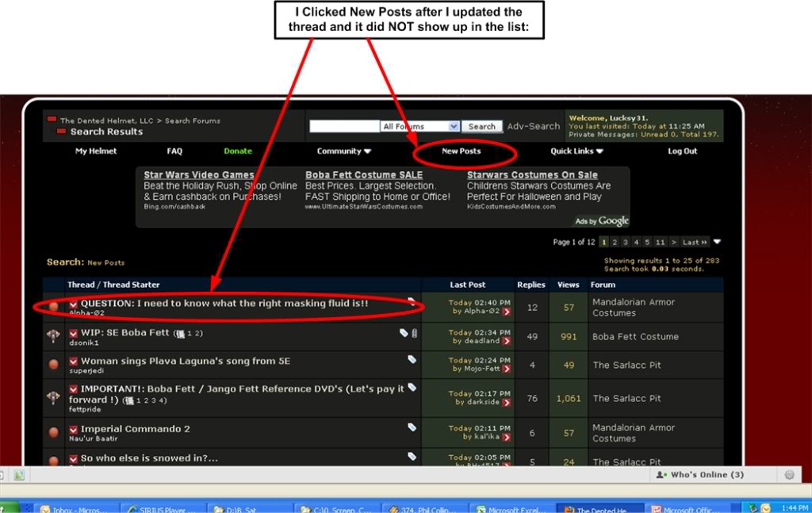812x513 pixels.
Task: Go to last post by Mojo-Fett arrow icon
Action: click(507, 369)
